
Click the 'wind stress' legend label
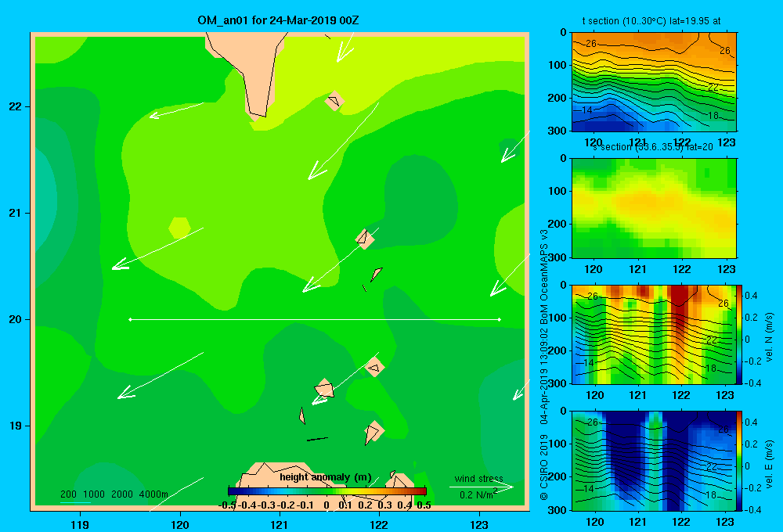[479, 479]
